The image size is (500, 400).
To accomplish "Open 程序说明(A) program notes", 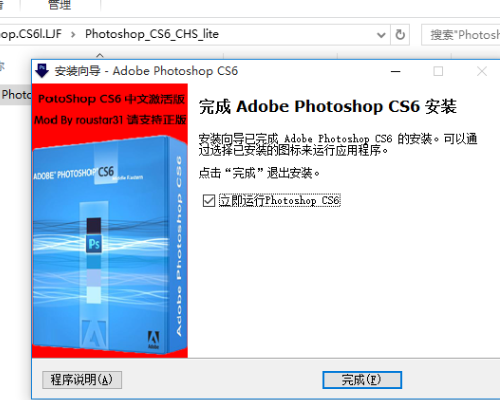I will (82, 380).
